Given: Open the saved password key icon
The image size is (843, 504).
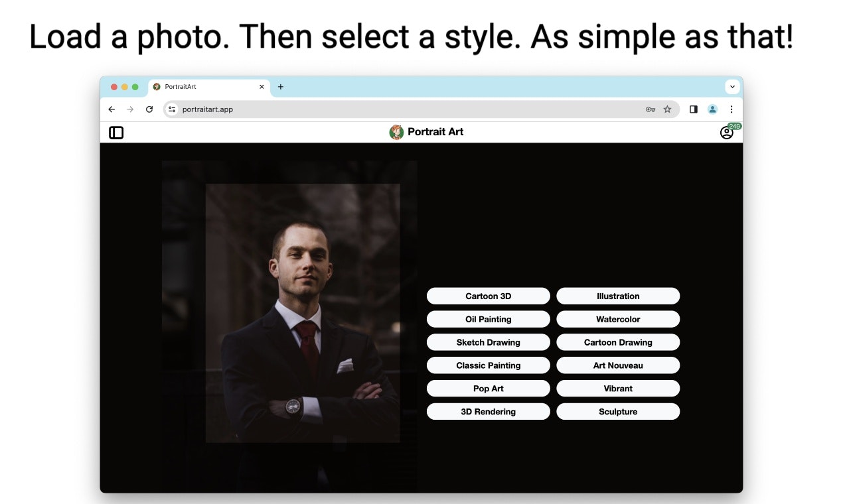Looking at the screenshot, I should [651, 109].
